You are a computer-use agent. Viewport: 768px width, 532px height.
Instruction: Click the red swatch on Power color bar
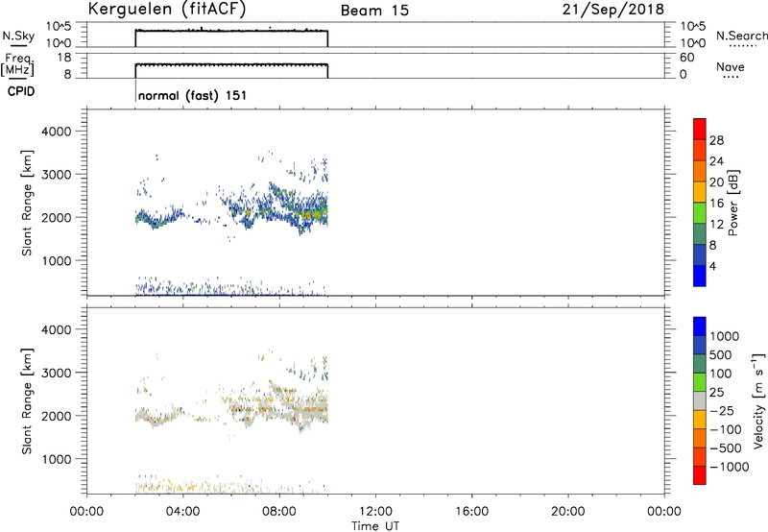click(700, 130)
